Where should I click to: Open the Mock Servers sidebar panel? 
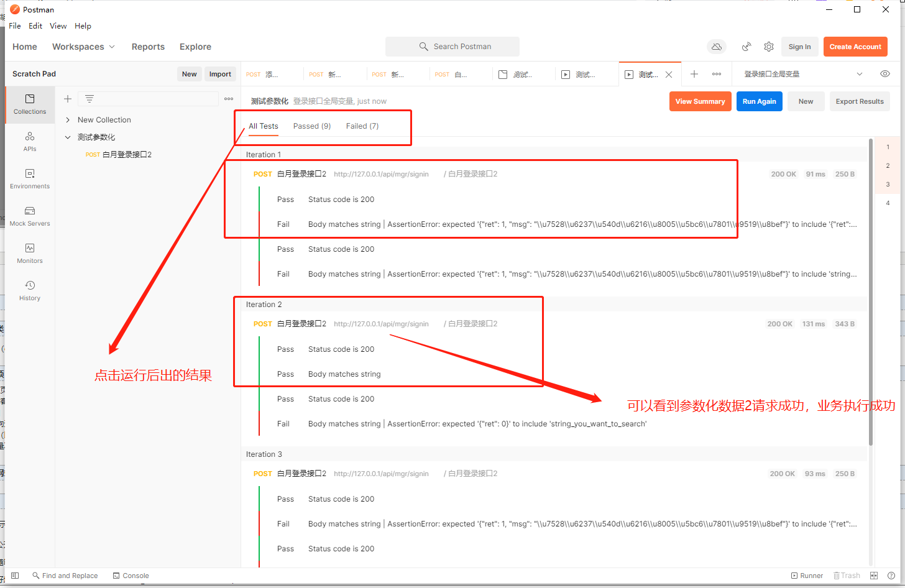coord(30,216)
